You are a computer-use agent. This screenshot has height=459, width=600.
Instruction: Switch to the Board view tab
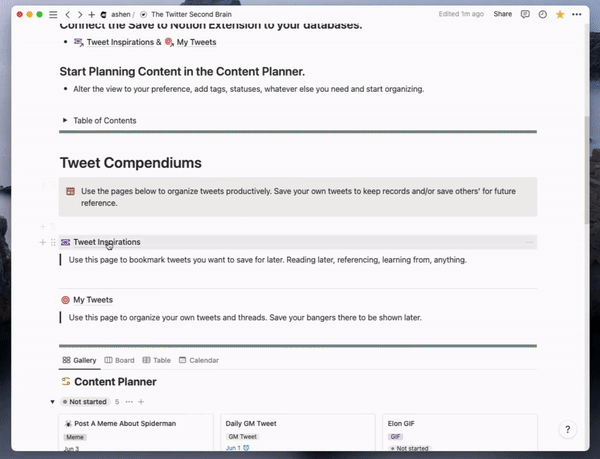click(x=119, y=360)
